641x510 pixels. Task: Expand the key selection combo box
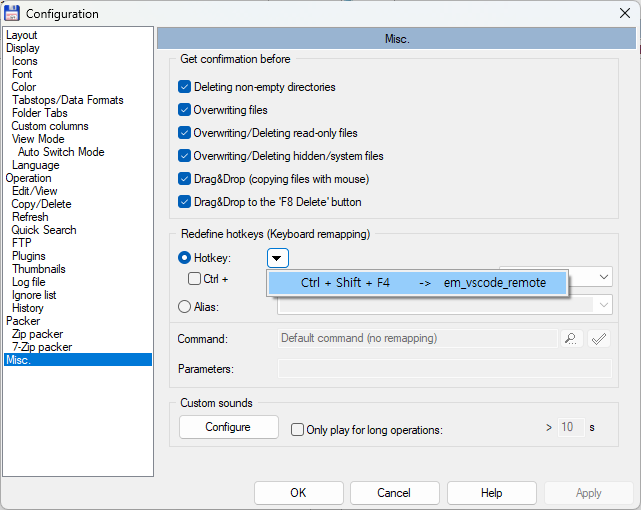pos(604,277)
